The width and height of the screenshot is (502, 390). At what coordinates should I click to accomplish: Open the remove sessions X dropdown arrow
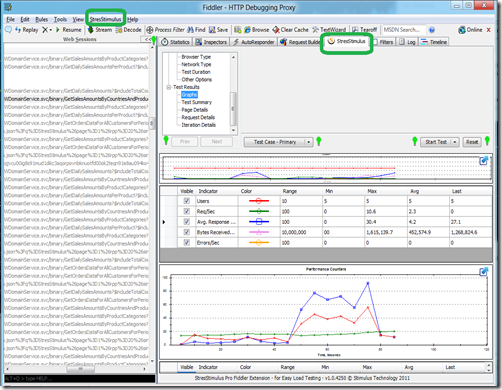pos(51,30)
